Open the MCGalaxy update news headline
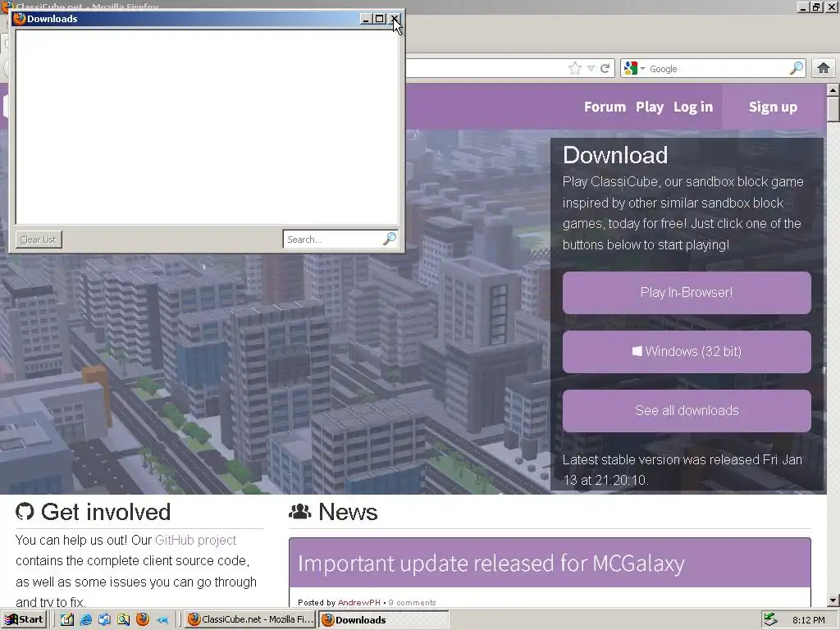This screenshot has width=840, height=630. [x=491, y=564]
